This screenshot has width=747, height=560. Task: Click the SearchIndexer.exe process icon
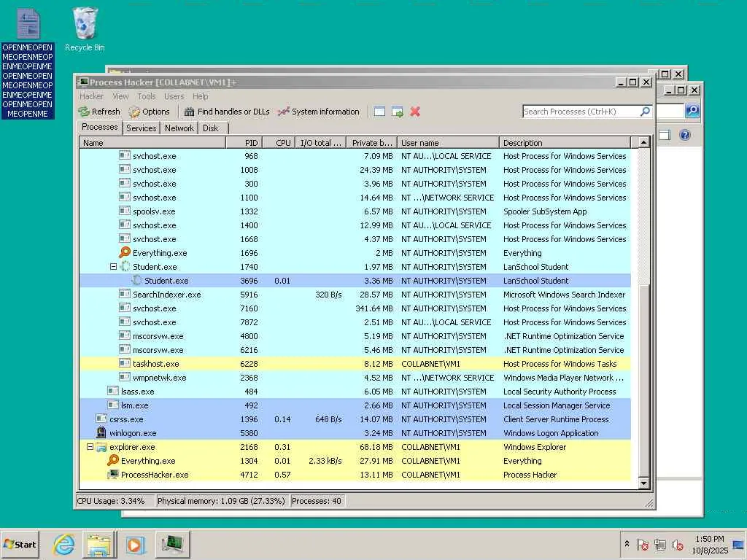(x=125, y=295)
